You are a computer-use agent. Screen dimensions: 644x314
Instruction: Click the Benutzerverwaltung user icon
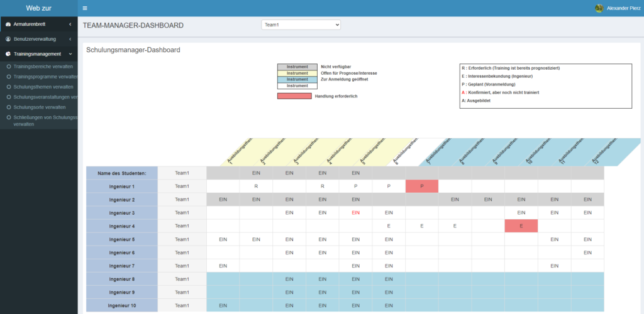coord(8,40)
